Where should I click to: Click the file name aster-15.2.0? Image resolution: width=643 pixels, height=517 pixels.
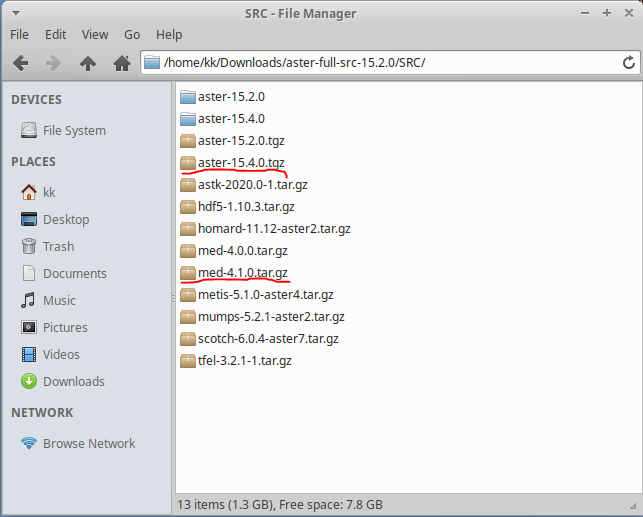click(x=231, y=97)
